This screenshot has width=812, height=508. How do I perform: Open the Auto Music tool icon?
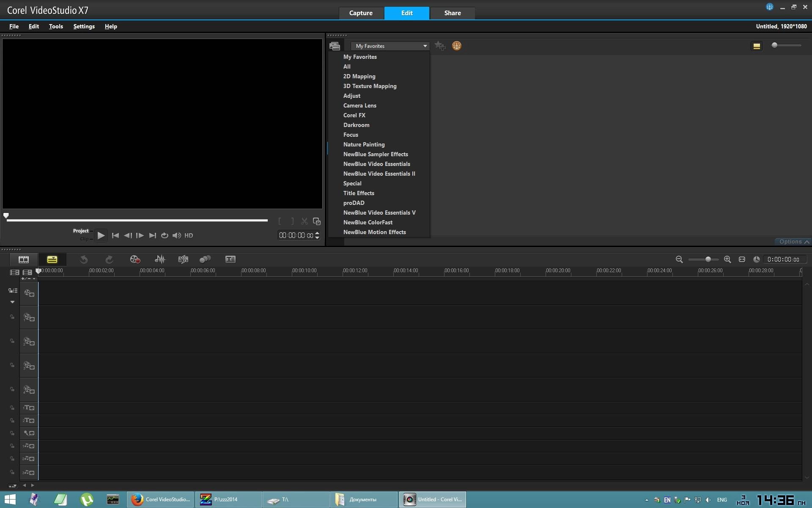click(x=183, y=259)
